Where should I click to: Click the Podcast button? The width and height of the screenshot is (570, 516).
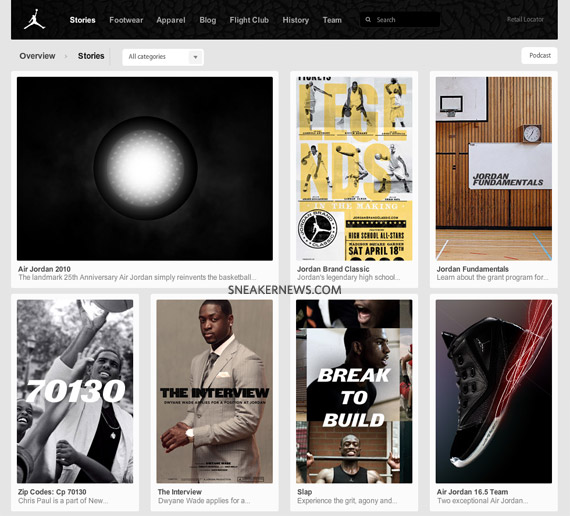click(539, 56)
